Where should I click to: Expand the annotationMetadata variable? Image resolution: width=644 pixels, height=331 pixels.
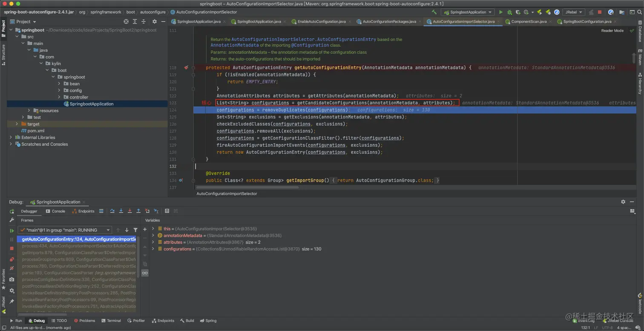tap(153, 235)
